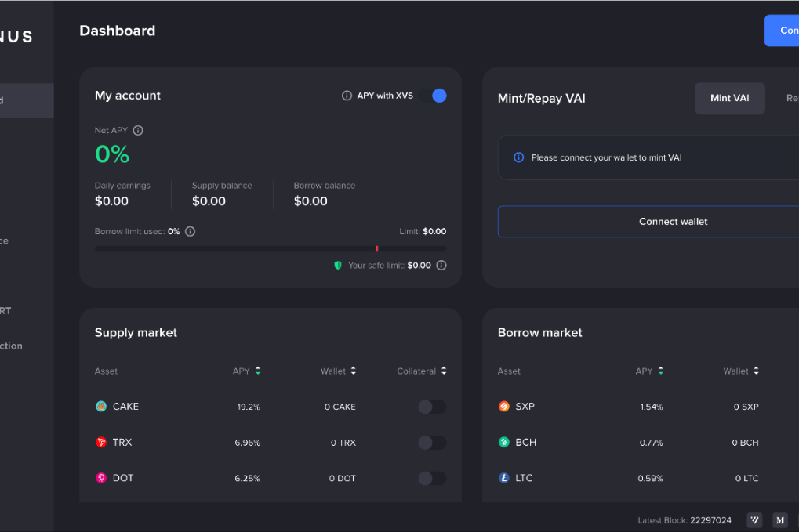Image resolution: width=799 pixels, height=532 pixels.
Task: Click the Borrow market heading
Action: (x=539, y=332)
